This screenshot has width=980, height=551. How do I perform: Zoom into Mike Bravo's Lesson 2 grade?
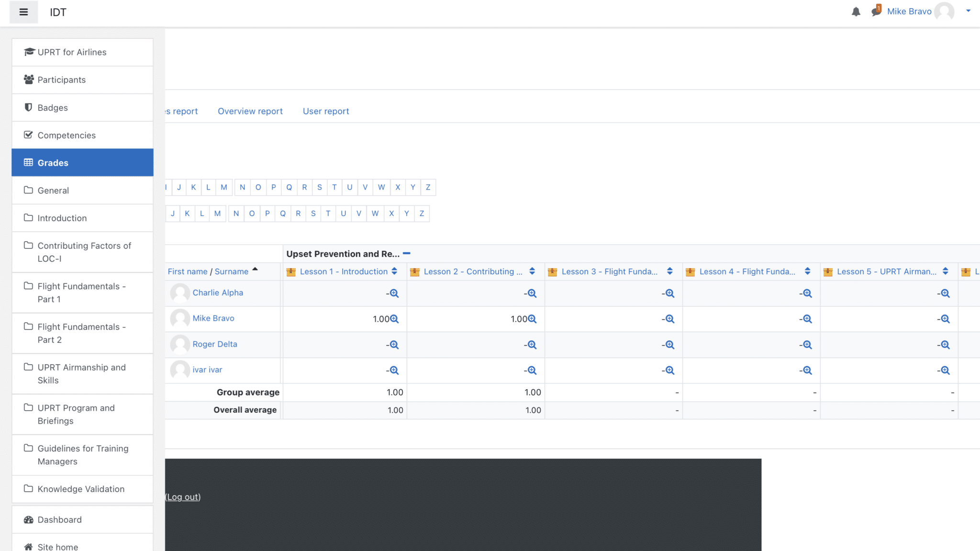pyautogui.click(x=533, y=319)
